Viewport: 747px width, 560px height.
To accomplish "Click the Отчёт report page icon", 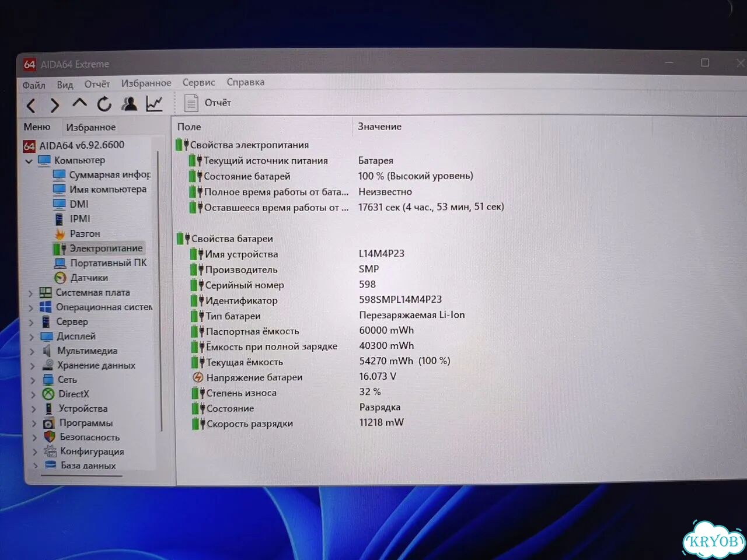I will (191, 103).
